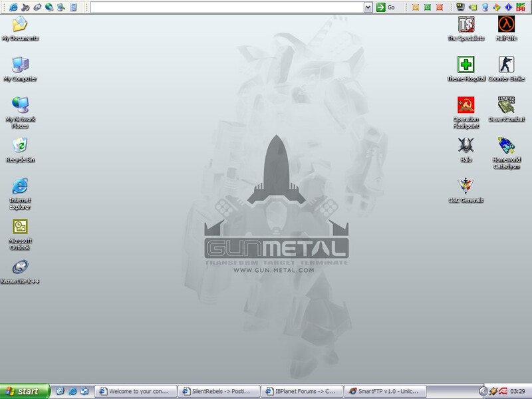Viewport: 532px width, 399px height.
Task: Click the blue diamond info toolbar icon
Action: pyautogui.click(x=509, y=7)
